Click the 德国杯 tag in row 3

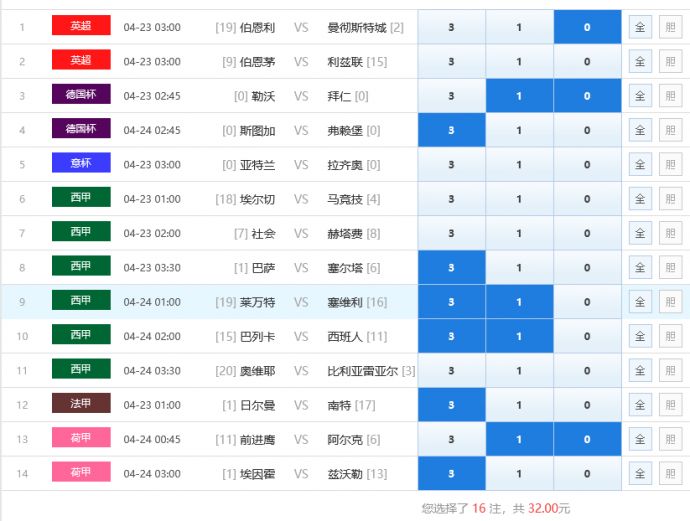pyautogui.click(x=81, y=95)
